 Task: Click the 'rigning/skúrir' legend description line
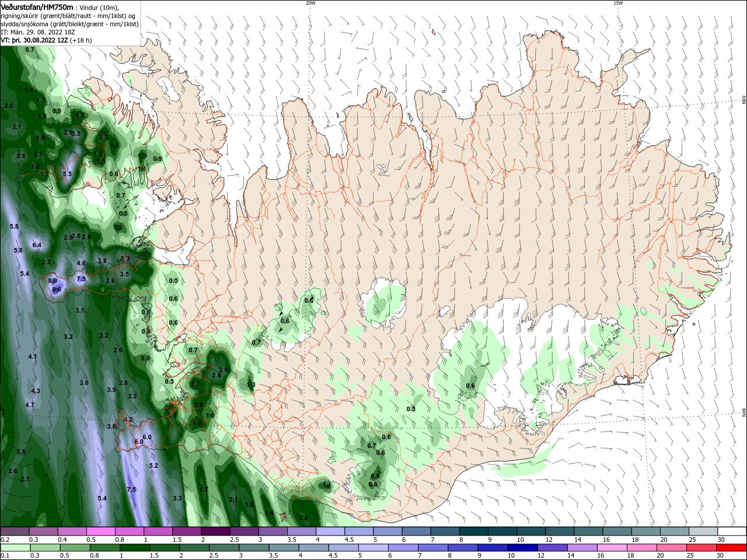click(69, 16)
